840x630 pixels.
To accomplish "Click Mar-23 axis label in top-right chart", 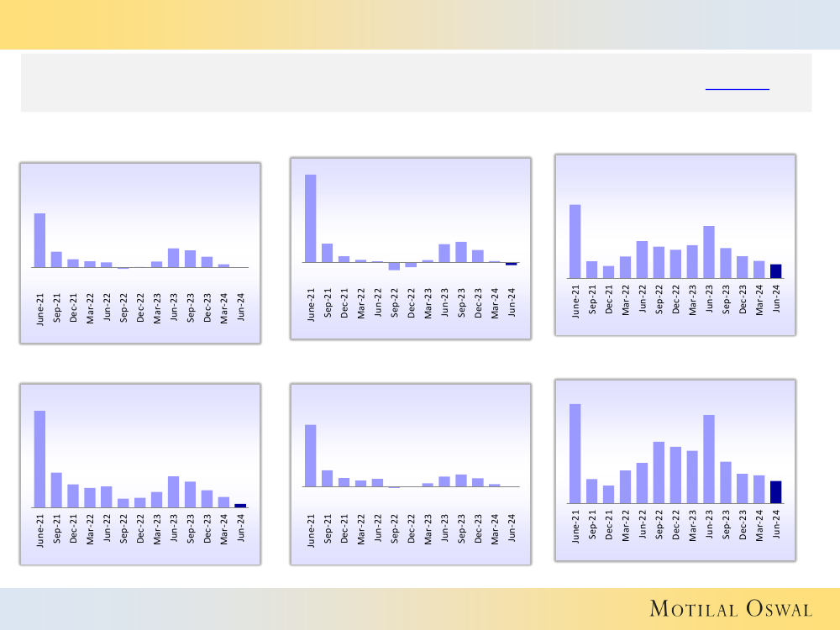I will (x=693, y=299).
